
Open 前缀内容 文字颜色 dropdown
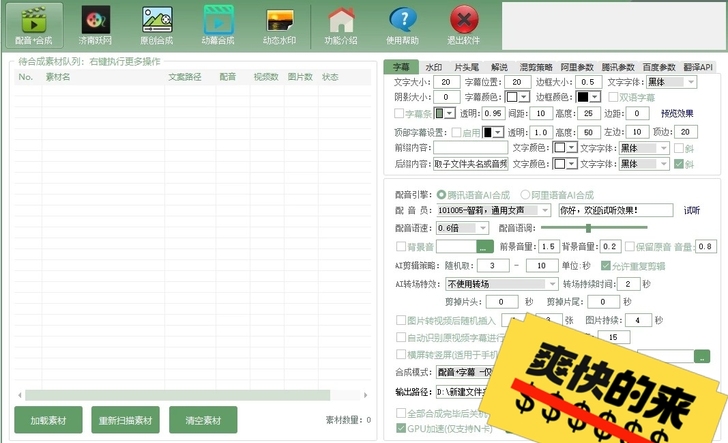(x=565, y=148)
